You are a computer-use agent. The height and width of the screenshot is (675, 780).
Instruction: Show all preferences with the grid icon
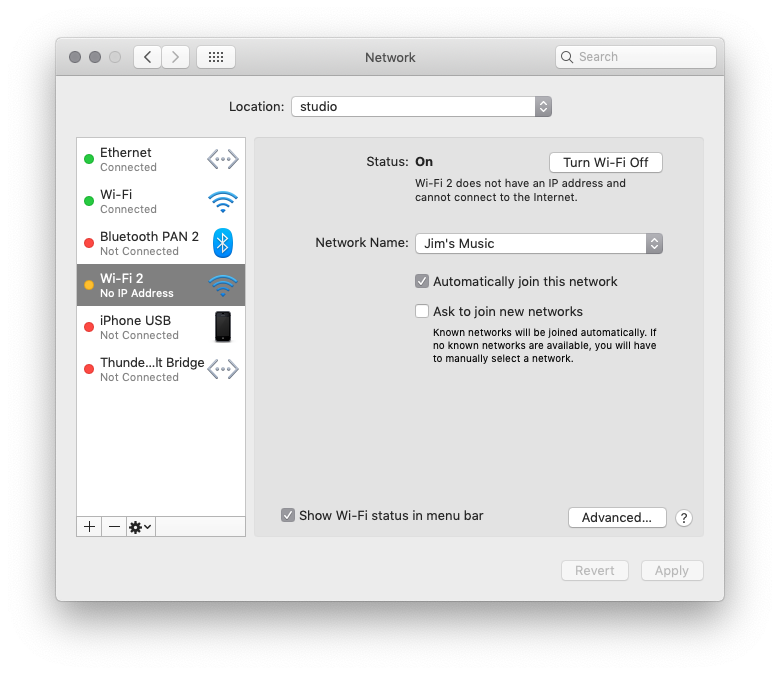pos(216,57)
